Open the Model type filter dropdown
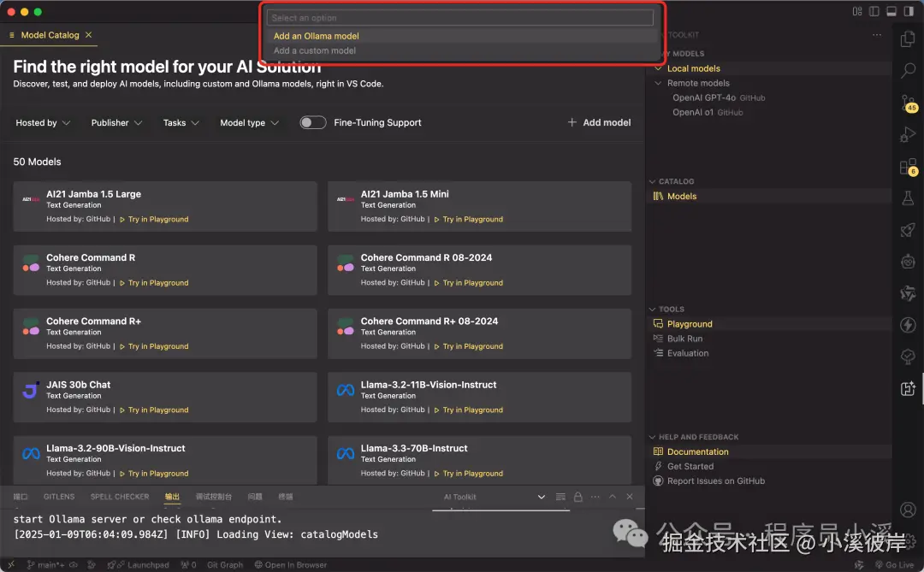Image resolution: width=924 pixels, height=572 pixels. click(x=249, y=122)
